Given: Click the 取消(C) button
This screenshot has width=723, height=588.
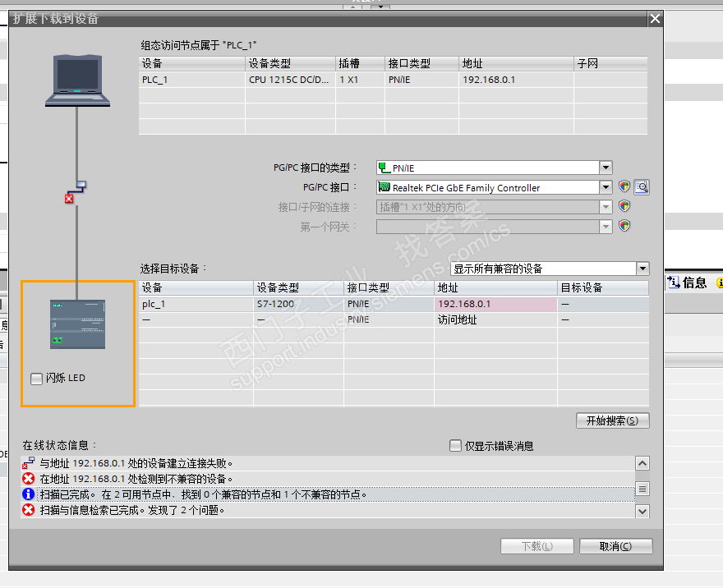Looking at the screenshot, I should pyautogui.click(x=615, y=546).
